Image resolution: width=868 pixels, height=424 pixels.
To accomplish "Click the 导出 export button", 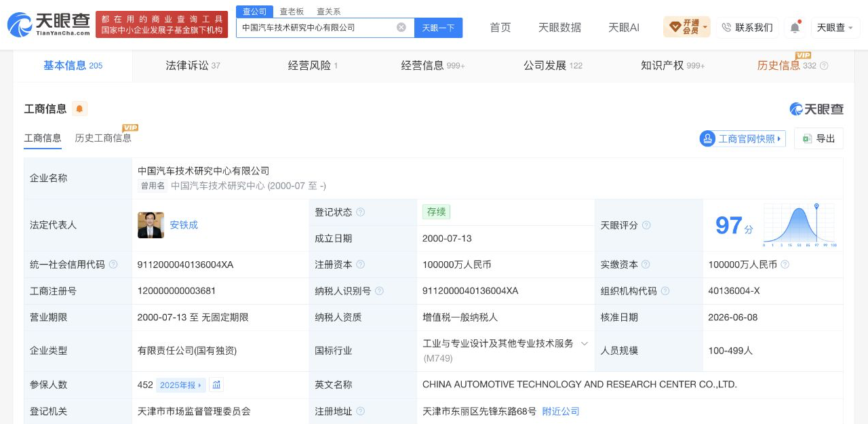I will [818, 138].
